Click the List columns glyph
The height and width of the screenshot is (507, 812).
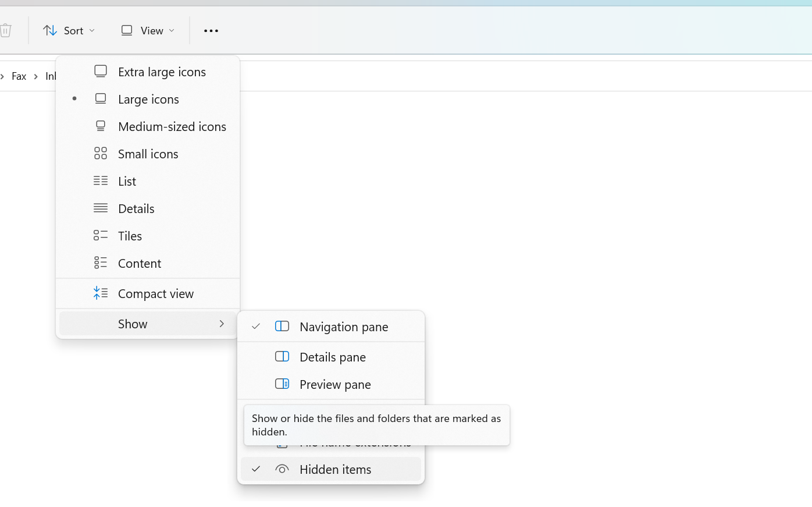tap(101, 180)
